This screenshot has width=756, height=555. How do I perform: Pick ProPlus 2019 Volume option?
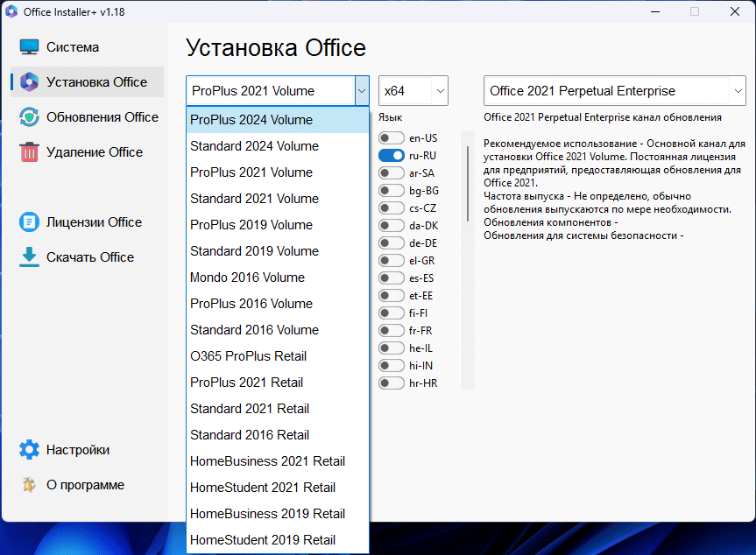click(277, 225)
